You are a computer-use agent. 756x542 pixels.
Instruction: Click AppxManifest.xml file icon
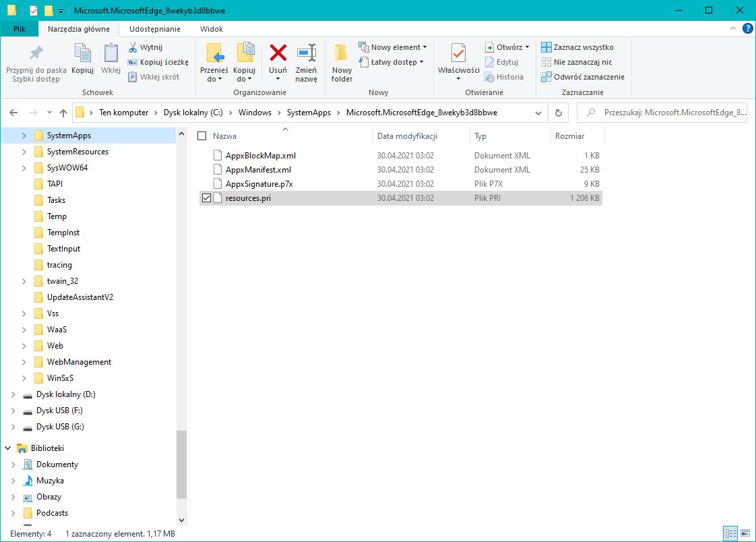218,170
